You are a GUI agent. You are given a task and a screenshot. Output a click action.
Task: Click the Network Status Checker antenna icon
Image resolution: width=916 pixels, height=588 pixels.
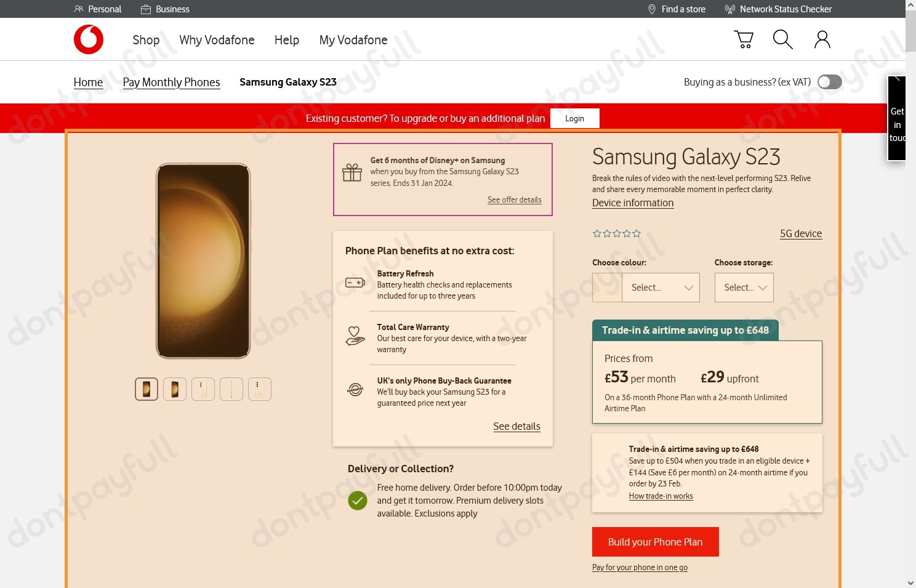[730, 9]
